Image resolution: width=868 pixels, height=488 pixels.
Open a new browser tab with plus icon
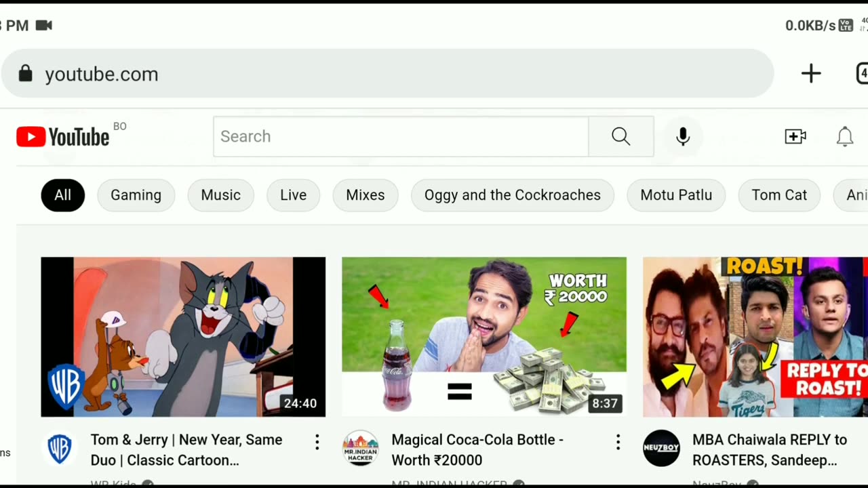coord(811,73)
